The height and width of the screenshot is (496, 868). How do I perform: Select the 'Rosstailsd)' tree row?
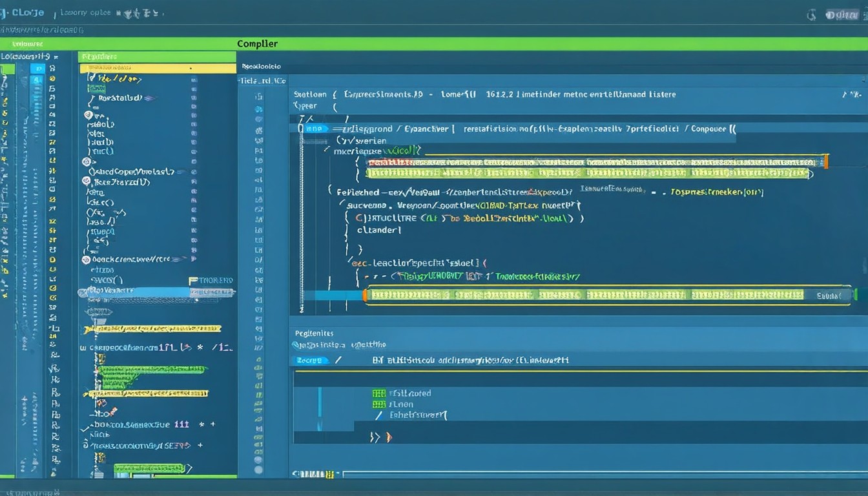point(119,98)
